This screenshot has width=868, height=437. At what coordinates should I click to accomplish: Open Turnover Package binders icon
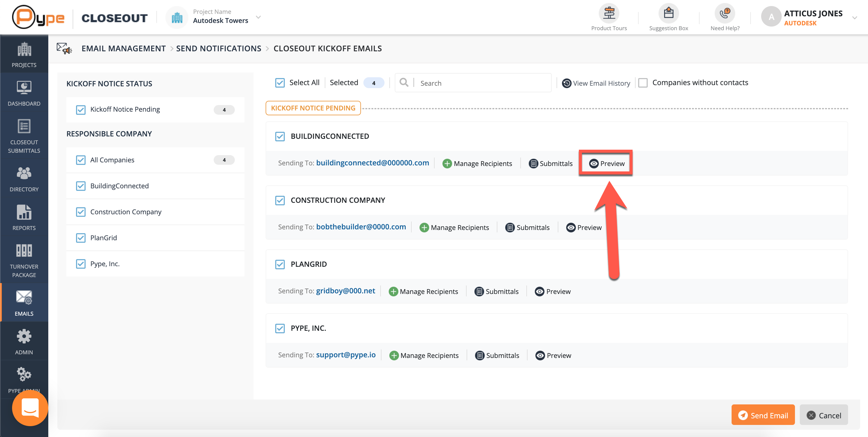coord(24,251)
